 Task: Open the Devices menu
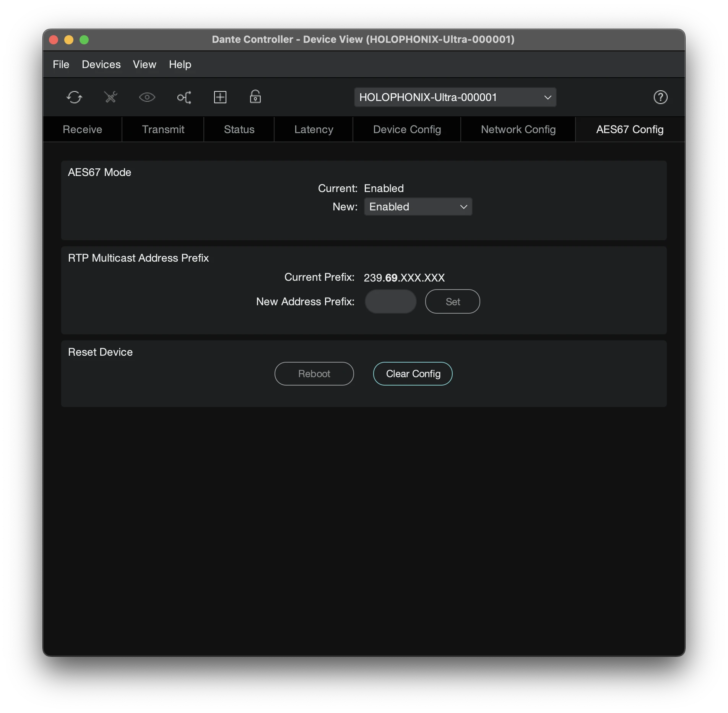tap(101, 64)
